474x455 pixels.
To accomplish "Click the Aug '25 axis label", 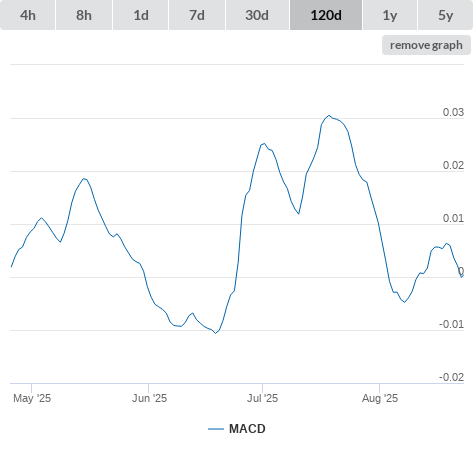I will pyautogui.click(x=380, y=398).
